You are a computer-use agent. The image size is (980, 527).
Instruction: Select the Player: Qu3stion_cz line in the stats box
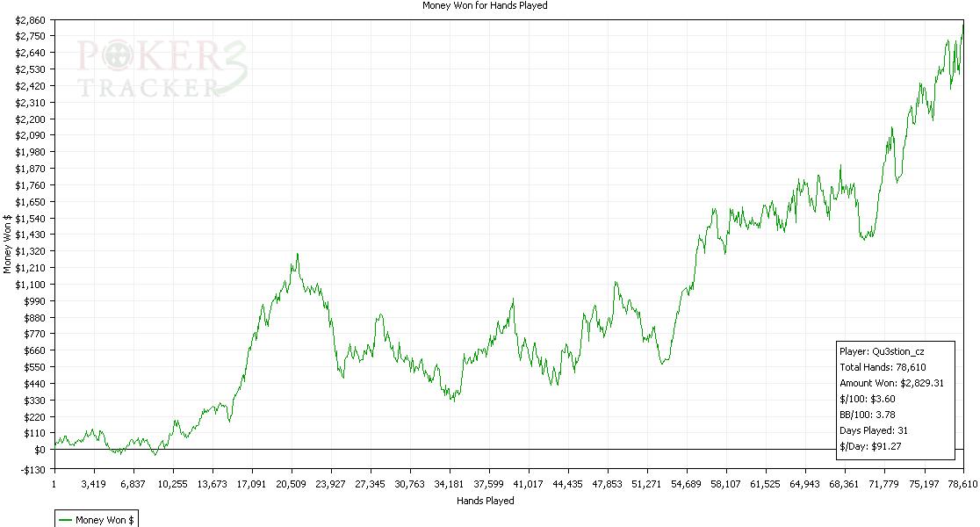coord(881,350)
